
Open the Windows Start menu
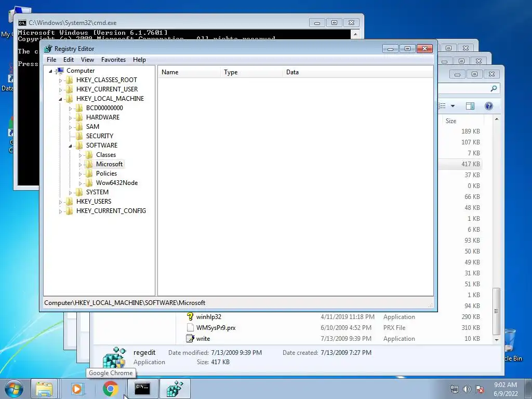pyautogui.click(x=13, y=389)
